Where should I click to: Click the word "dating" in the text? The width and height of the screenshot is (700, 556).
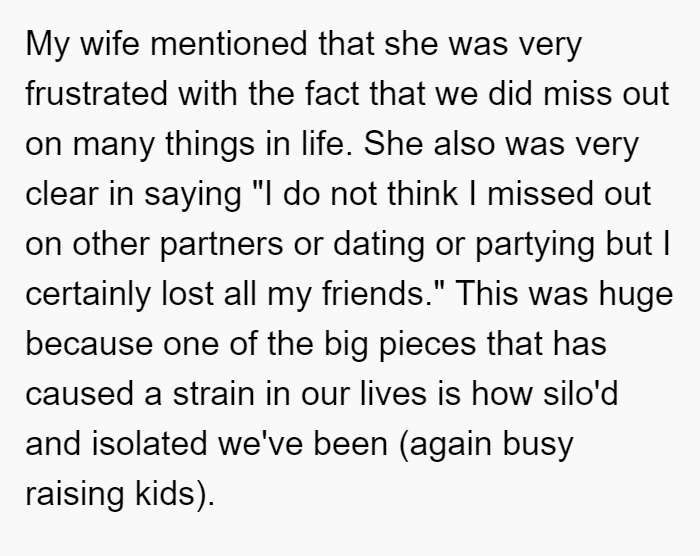tap(379, 245)
